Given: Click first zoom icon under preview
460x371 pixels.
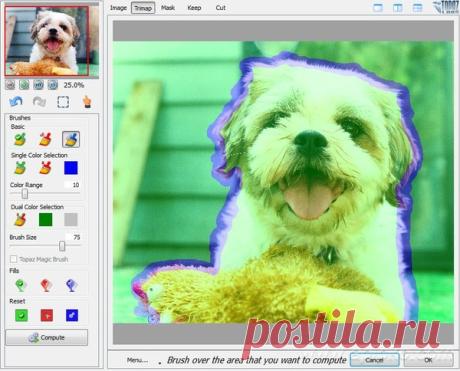Looking at the screenshot, I should tap(10, 85).
